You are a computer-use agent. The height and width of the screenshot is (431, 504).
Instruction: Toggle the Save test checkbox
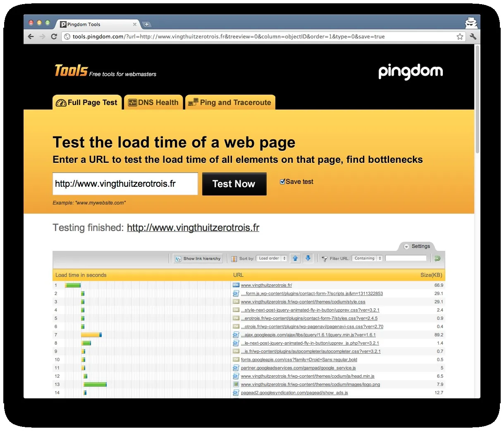tap(282, 181)
